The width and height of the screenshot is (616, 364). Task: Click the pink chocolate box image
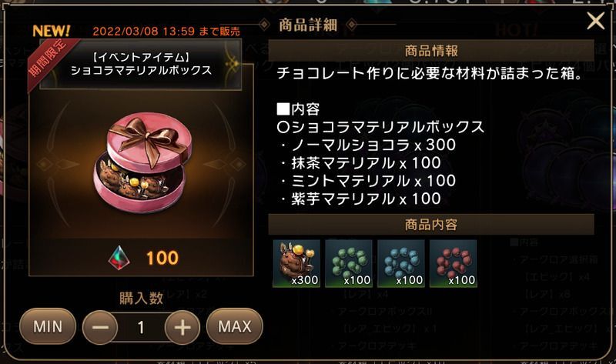click(142, 163)
